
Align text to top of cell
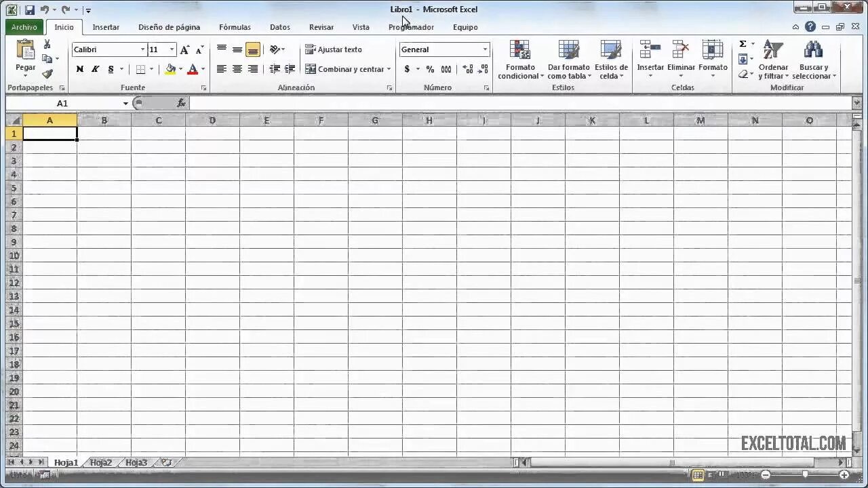[222, 49]
